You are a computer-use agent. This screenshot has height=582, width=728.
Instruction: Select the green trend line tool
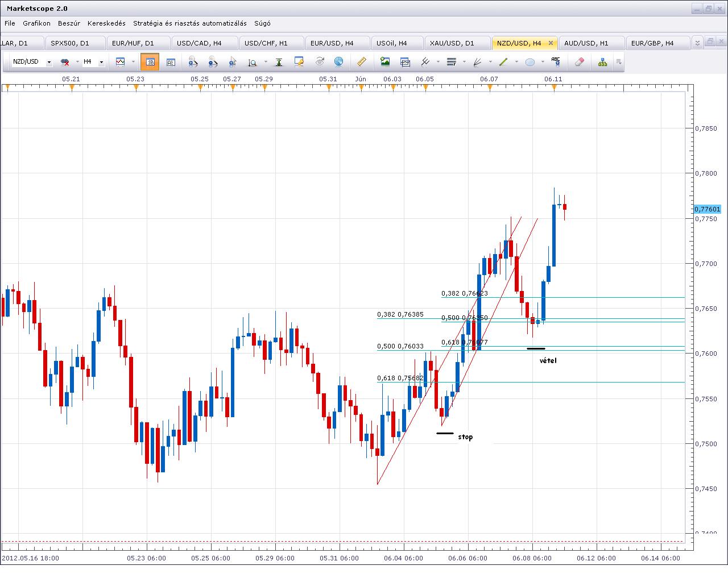[x=503, y=62]
